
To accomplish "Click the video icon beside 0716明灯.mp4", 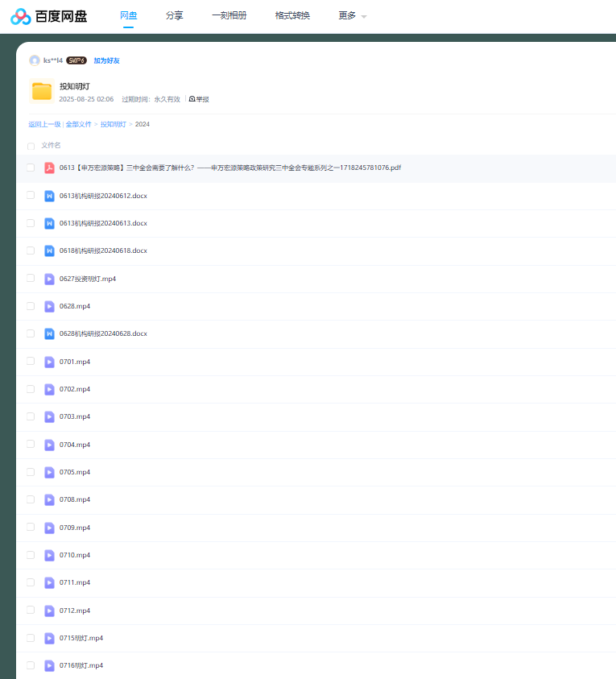I will point(49,665).
